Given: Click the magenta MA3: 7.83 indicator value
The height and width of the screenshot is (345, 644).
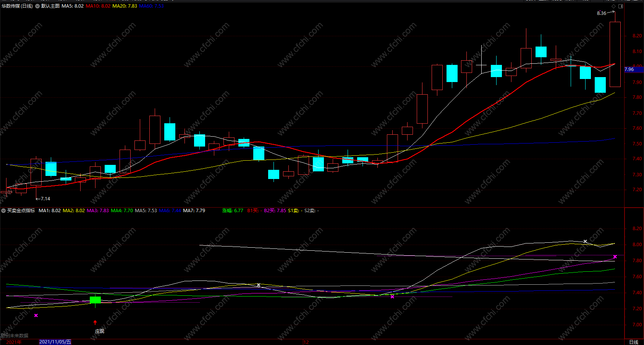Looking at the screenshot, I should pos(98,211).
